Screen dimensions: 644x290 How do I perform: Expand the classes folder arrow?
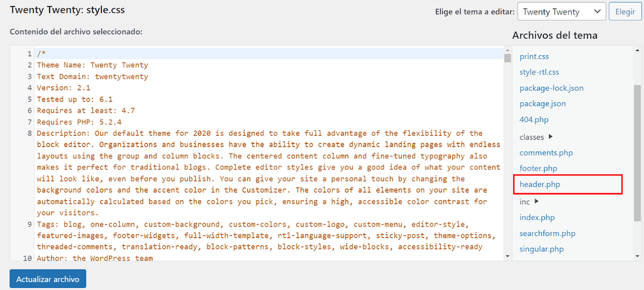coord(550,137)
